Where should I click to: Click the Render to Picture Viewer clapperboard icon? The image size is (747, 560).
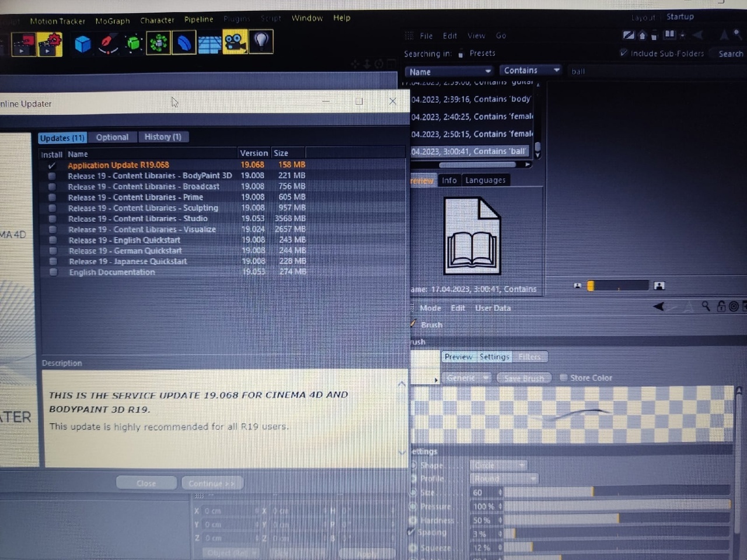coord(23,45)
